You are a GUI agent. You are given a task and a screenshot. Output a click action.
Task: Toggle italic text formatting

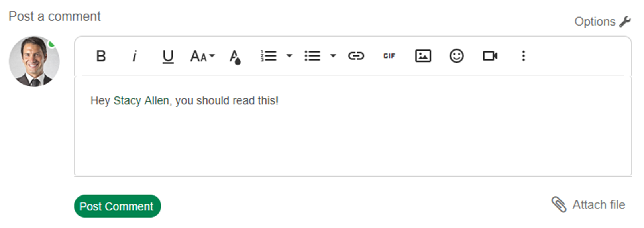click(135, 56)
